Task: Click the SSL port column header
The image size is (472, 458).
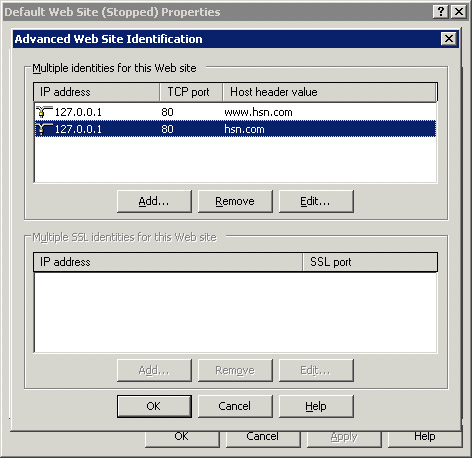Action: [x=370, y=262]
